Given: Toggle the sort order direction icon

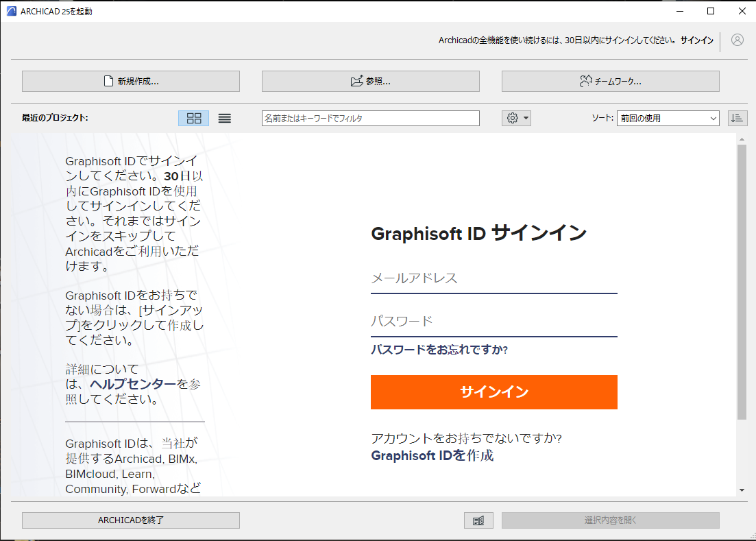Looking at the screenshot, I should tap(737, 118).
